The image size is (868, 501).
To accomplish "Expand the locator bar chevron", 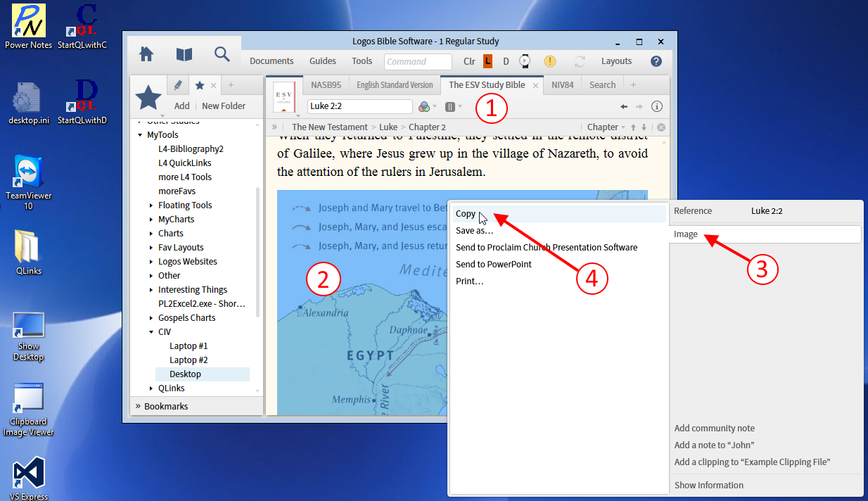I will click(x=274, y=127).
